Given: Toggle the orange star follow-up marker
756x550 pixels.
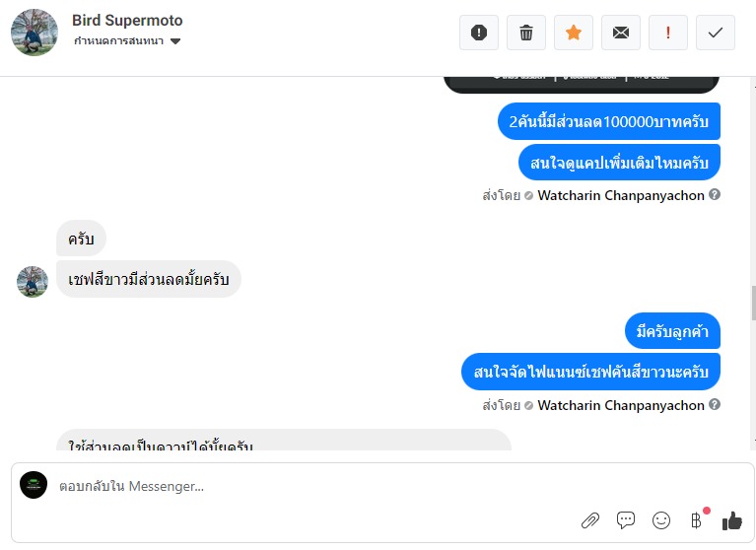Looking at the screenshot, I should coord(574,33).
